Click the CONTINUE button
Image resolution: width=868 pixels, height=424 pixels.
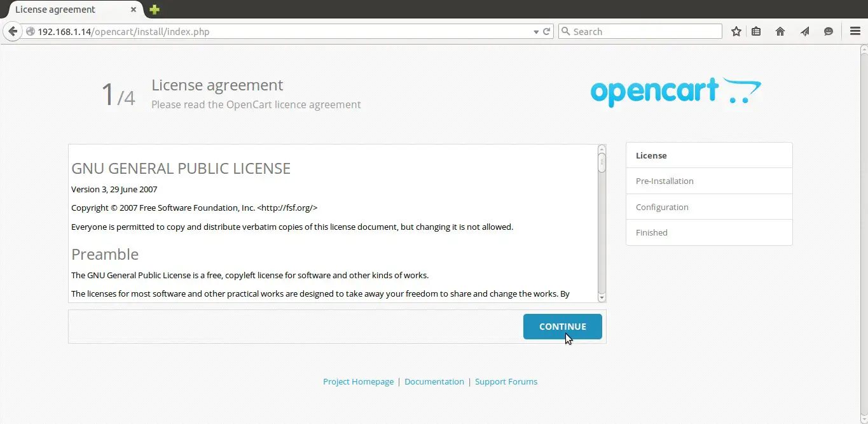563,327
